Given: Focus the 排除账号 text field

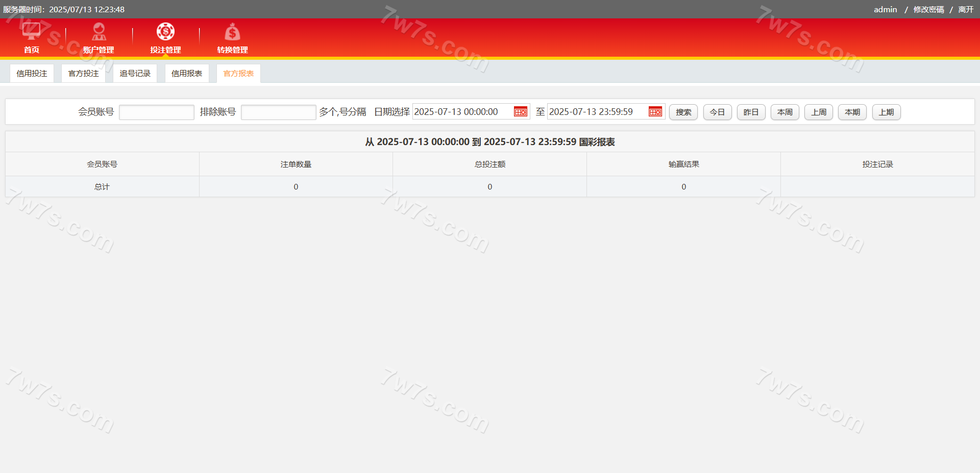Looking at the screenshot, I should pyautogui.click(x=278, y=112).
